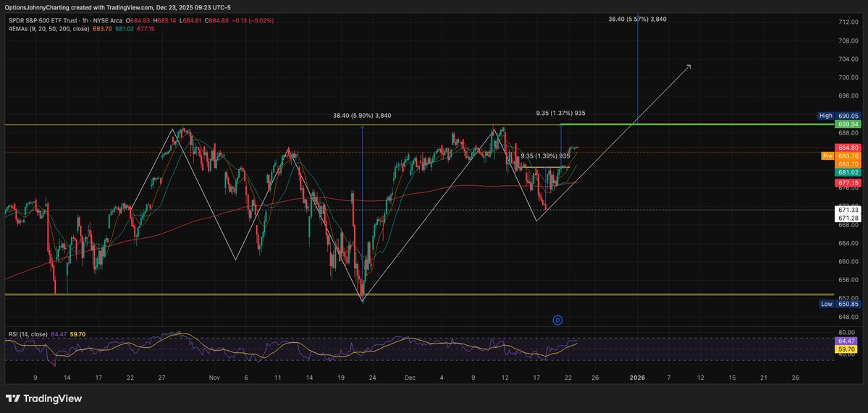Screen dimensions: 868x413
Task: Click the change value -0.13 (-0.02%)
Action: [x=253, y=20]
